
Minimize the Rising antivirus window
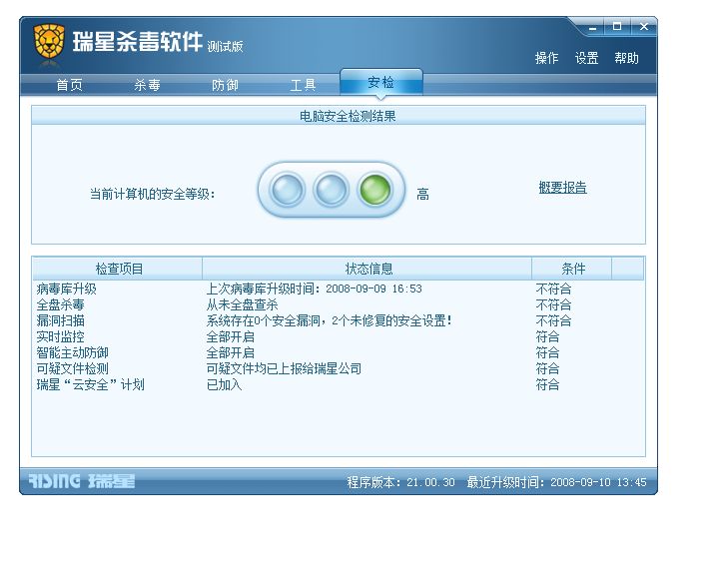[x=592, y=27]
